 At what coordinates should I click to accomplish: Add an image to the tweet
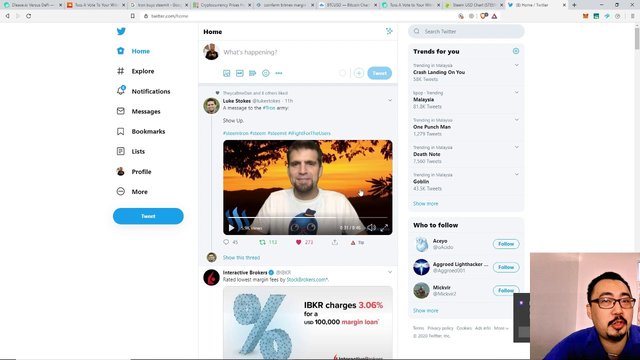[227, 73]
